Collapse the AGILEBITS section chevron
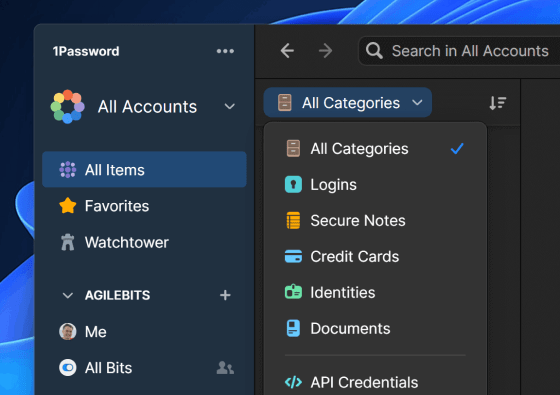This screenshot has height=395, width=560. tap(68, 295)
